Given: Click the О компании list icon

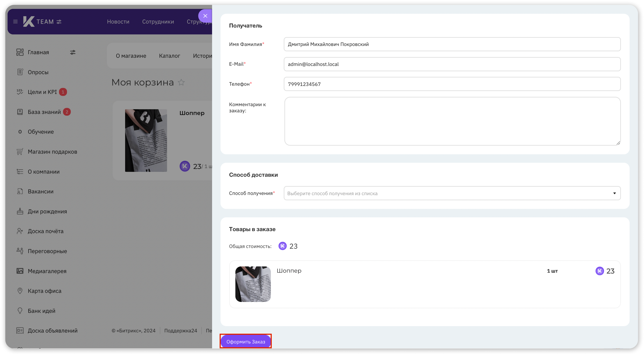Looking at the screenshot, I should 20,172.
